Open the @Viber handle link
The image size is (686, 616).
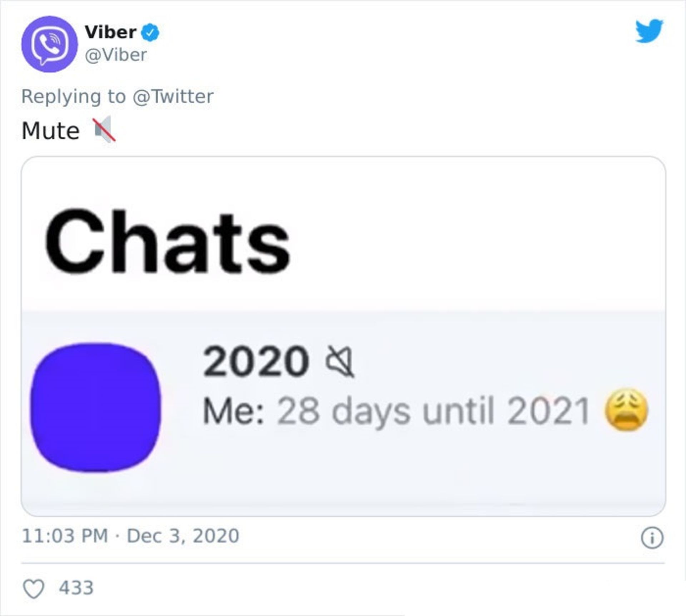click(x=116, y=55)
